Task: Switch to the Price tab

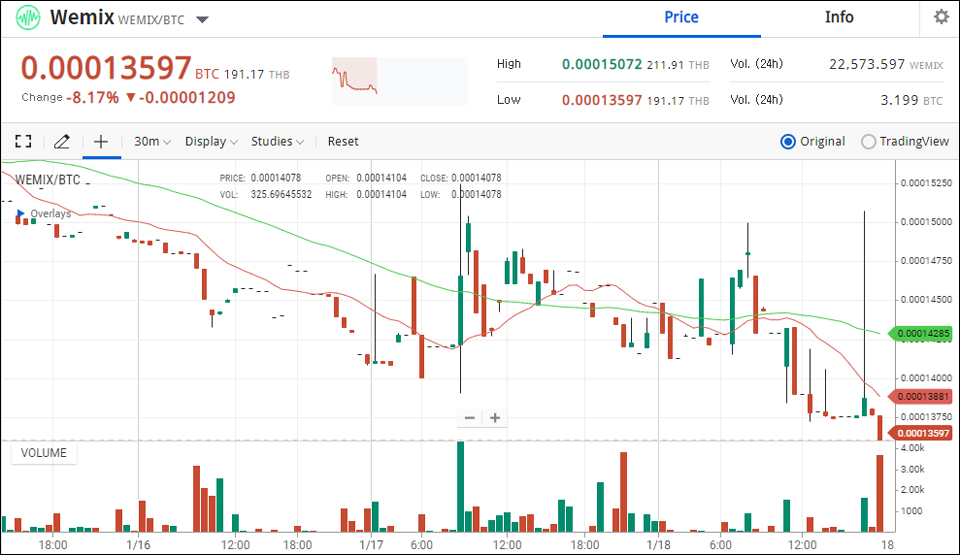Action: pyautogui.click(x=681, y=17)
